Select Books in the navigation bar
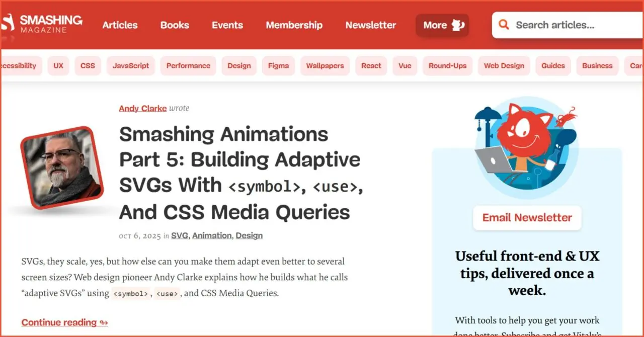 [x=175, y=25]
